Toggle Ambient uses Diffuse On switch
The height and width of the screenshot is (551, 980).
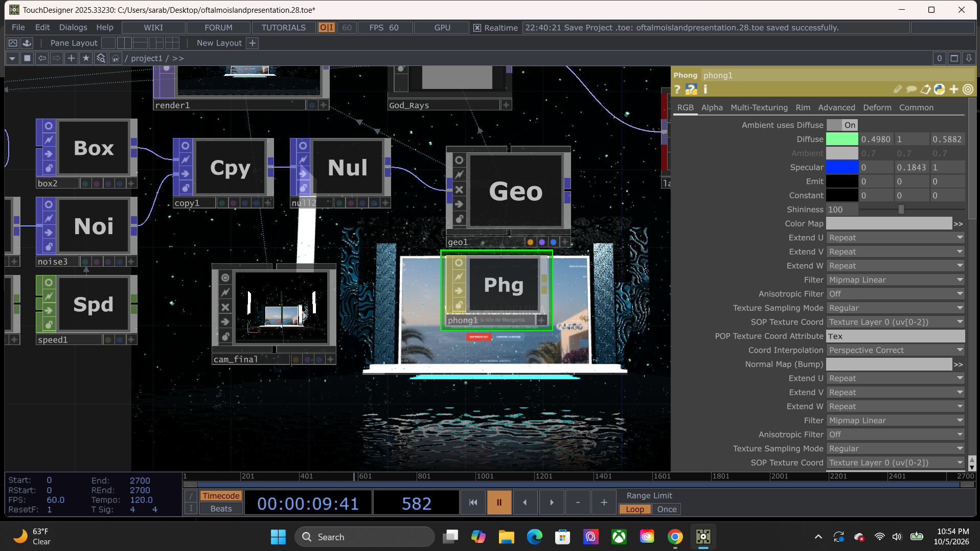click(x=842, y=125)
